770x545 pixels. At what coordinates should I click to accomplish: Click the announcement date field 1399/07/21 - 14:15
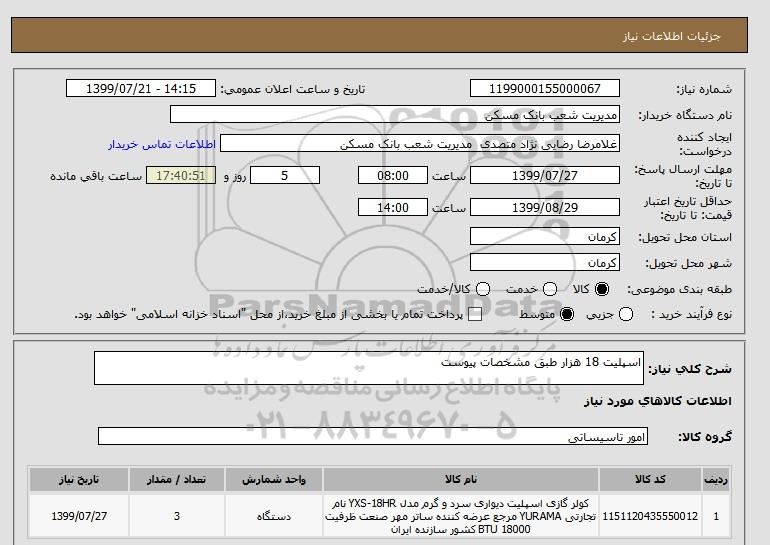[x=141, y=88]
